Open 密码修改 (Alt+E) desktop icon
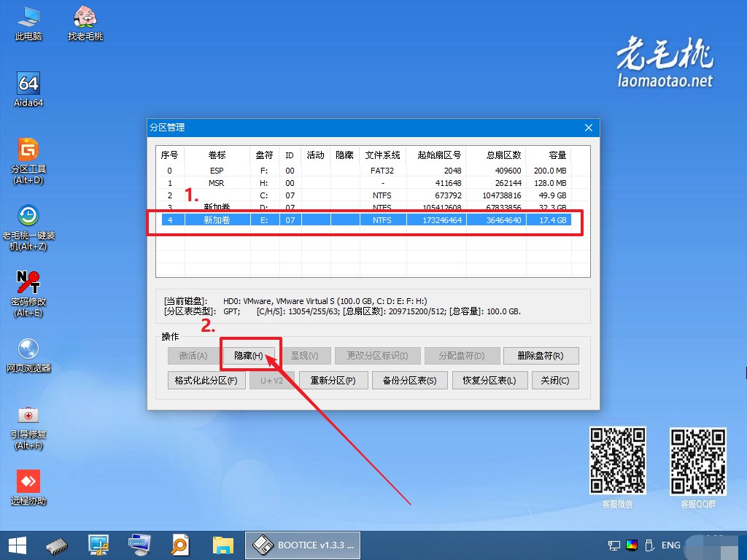The width and height of the screenshot is (747, 560). click(28, 294)
